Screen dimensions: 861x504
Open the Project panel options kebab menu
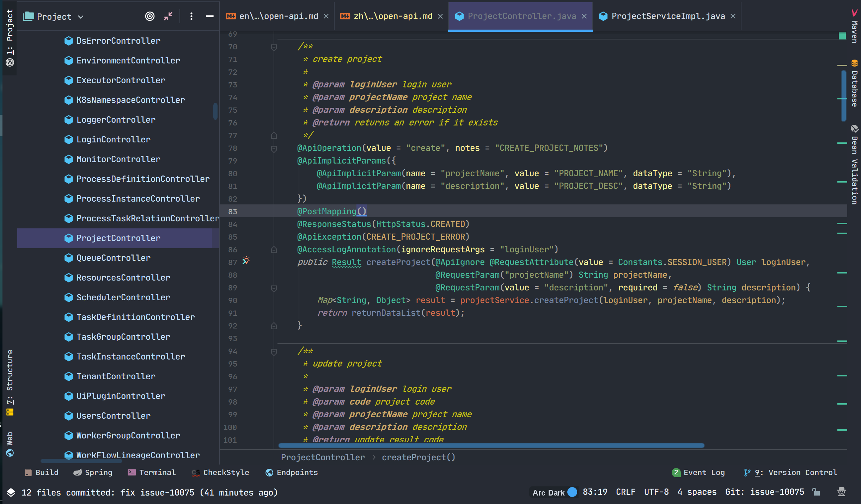point(191,16)
